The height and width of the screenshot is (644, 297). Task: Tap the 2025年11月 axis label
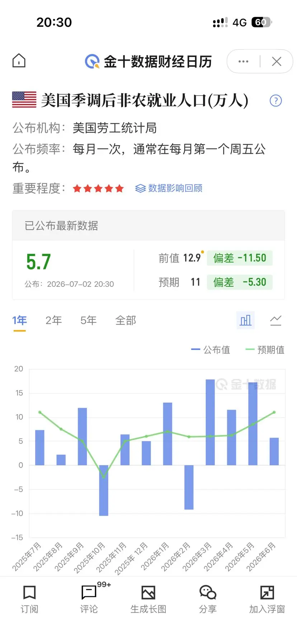(111, 558)
